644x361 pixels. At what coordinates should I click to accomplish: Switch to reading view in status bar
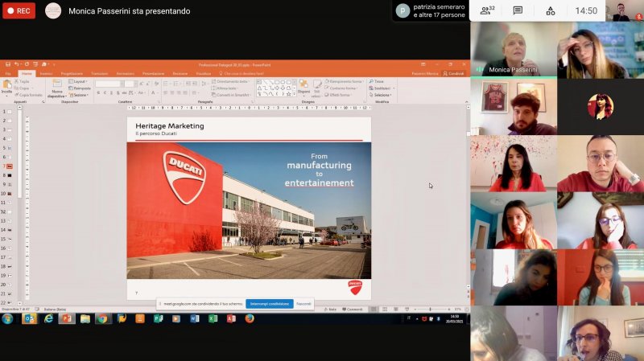[396, 310]
